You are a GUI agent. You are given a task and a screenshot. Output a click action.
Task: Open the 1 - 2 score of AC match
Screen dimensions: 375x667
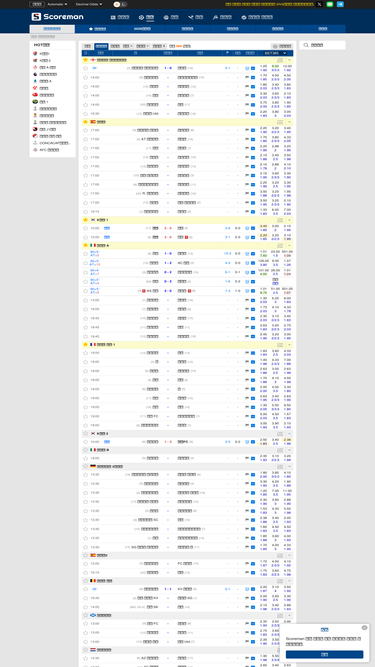[168, 263]
